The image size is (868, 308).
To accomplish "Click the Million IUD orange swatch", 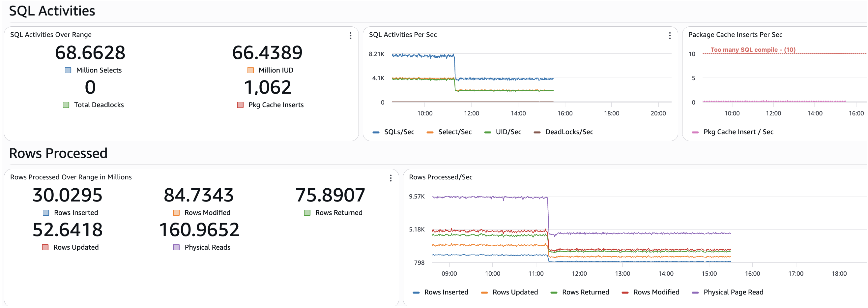I will (250, 70).
